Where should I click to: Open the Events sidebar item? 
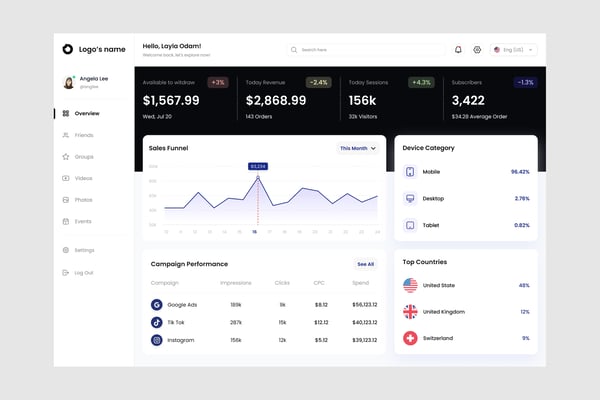[83, 221]
